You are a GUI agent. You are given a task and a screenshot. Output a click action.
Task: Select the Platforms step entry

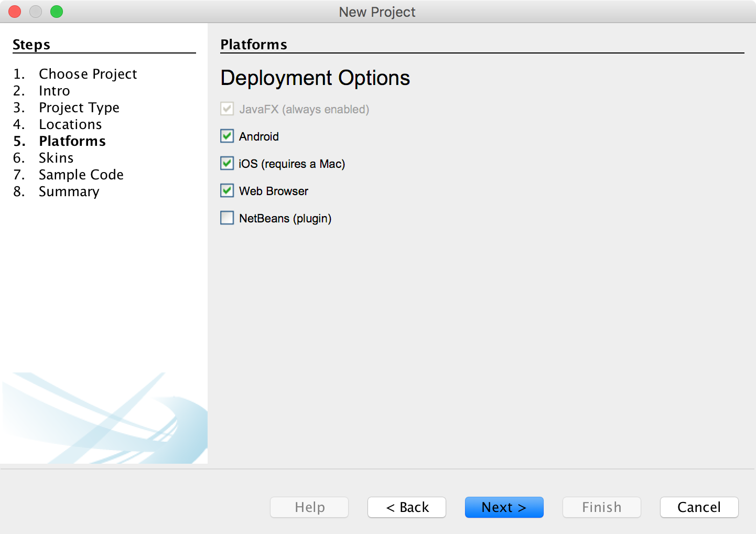point(72,141)
